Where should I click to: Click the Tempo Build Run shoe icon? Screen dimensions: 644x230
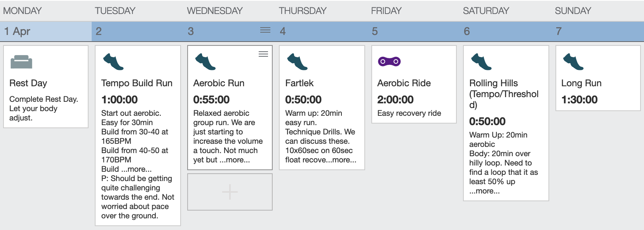(x=113, y=62)
